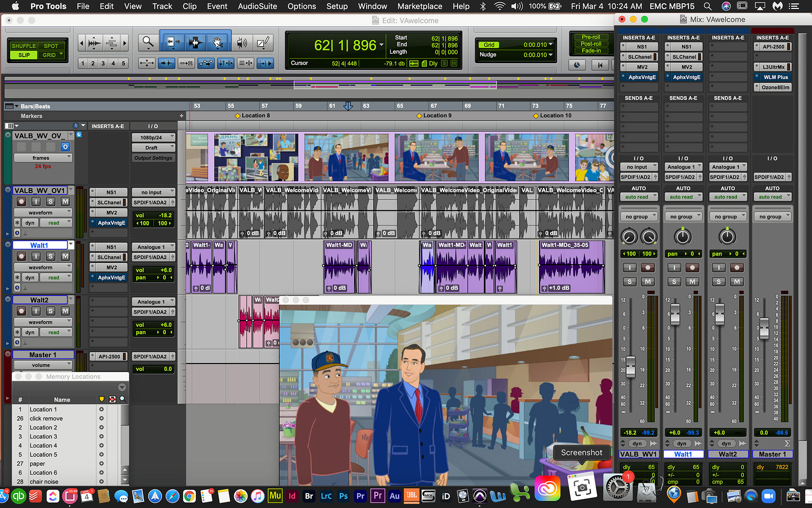The width and height of the screenshot is (812, 508).
Task: Enable SPOT edit mode
Action: tap(51, 46)
